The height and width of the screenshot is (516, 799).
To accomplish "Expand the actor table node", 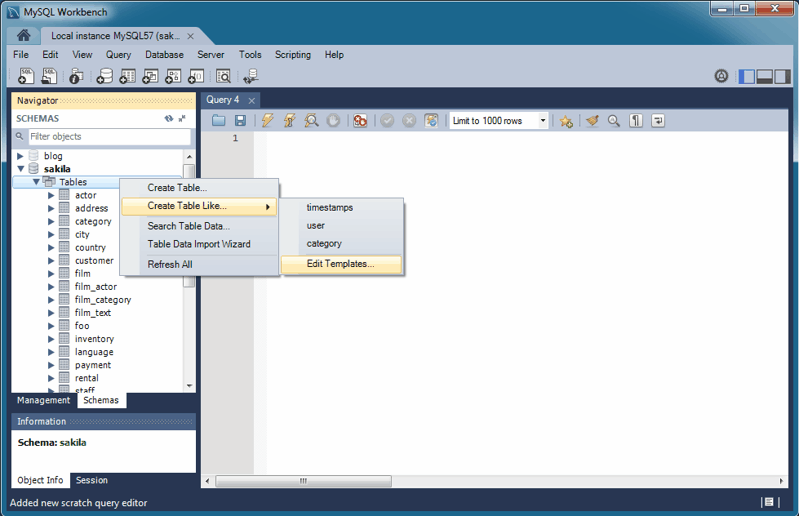I will point(51,196).
